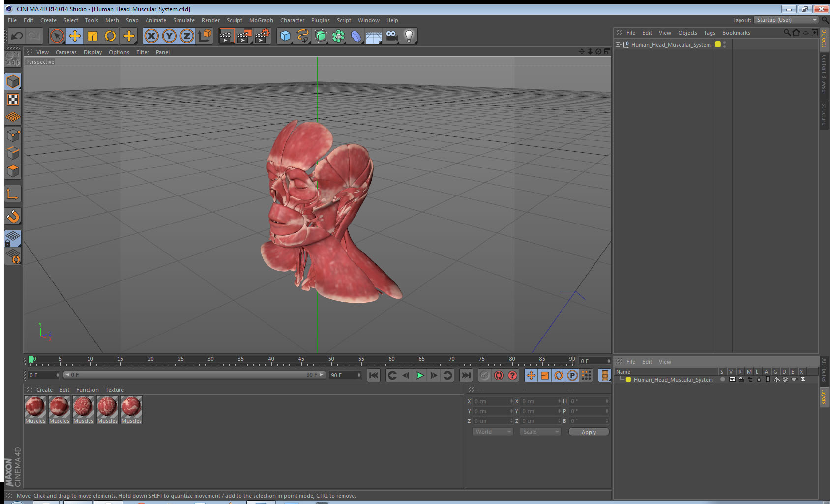
Task: Select the Scale tool in toolbar
Action: click(x=92, y=36)
